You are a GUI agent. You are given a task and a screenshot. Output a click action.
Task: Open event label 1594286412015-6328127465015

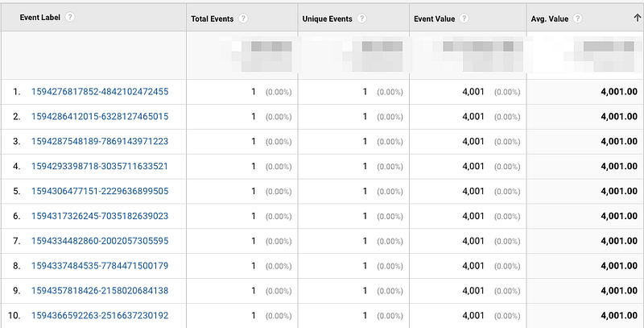click(x=100, y=117)
